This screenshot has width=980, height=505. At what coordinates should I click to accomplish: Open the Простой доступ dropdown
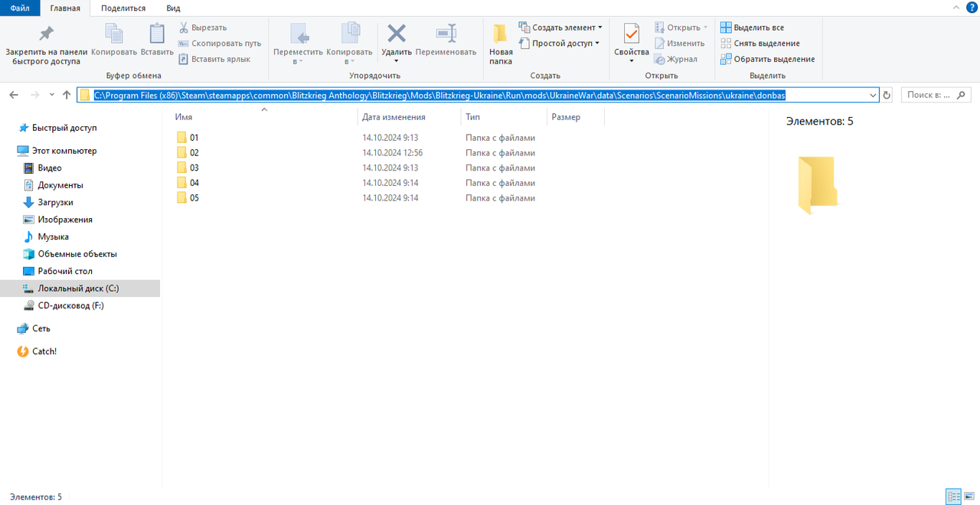pos(559,44)
